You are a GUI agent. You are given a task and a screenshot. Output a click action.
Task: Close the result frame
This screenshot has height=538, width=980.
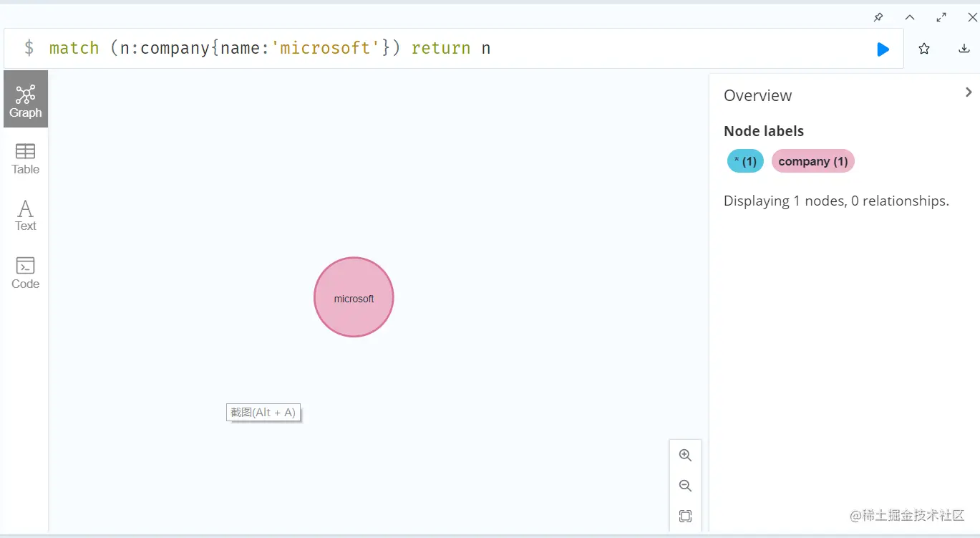tap(972, 17)
